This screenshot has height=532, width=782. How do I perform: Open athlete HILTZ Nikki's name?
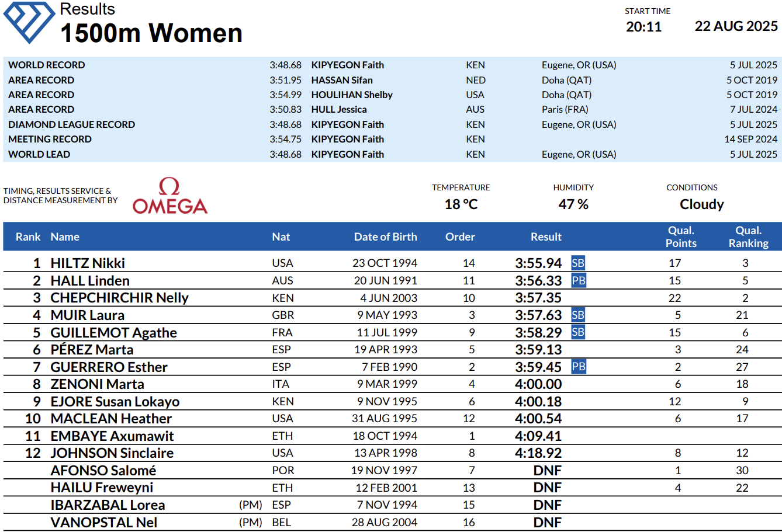point(88,263)
